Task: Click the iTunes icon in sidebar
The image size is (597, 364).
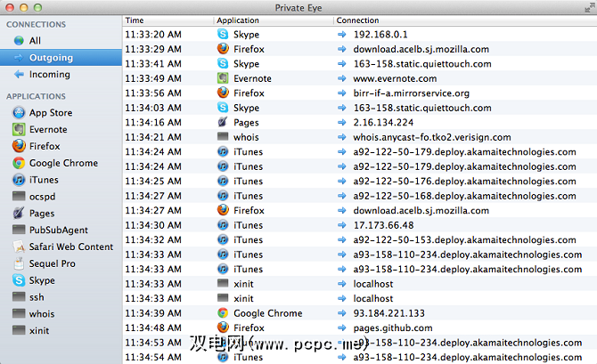Action: (19, 180)
